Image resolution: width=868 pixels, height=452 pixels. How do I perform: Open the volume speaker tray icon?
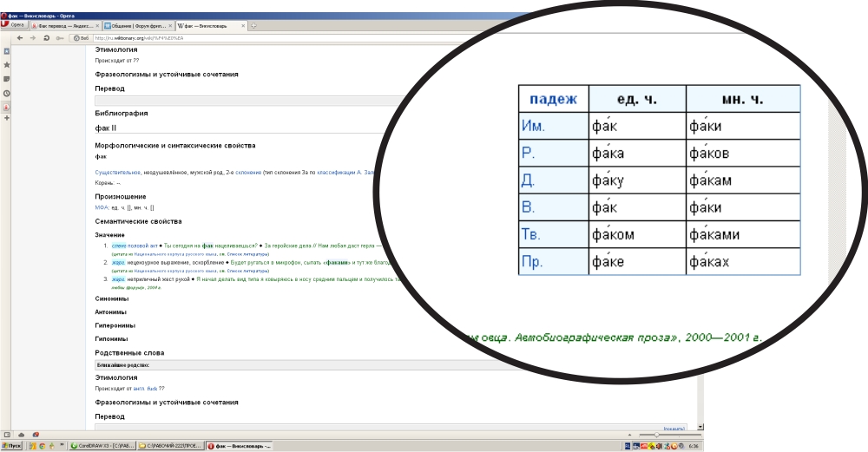660,446
